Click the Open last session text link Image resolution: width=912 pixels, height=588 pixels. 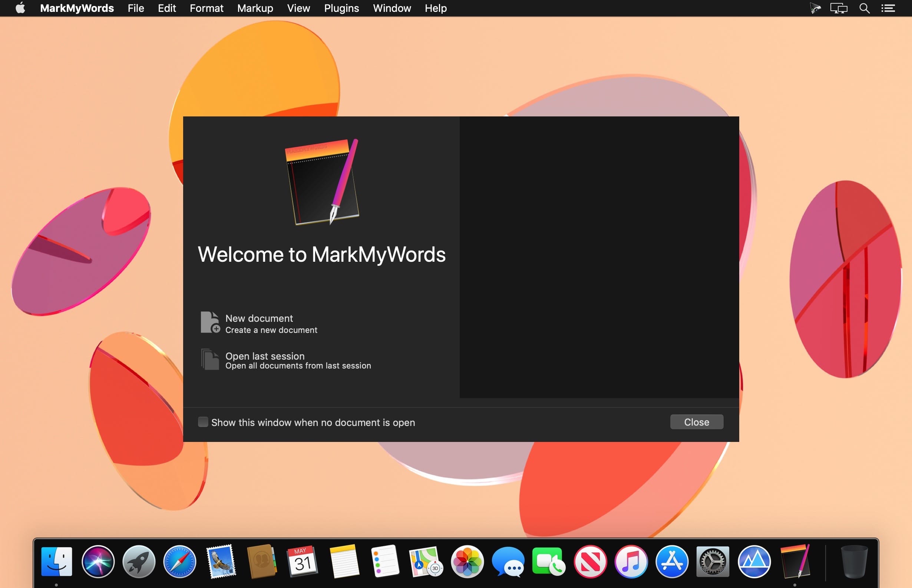[265, 356]
